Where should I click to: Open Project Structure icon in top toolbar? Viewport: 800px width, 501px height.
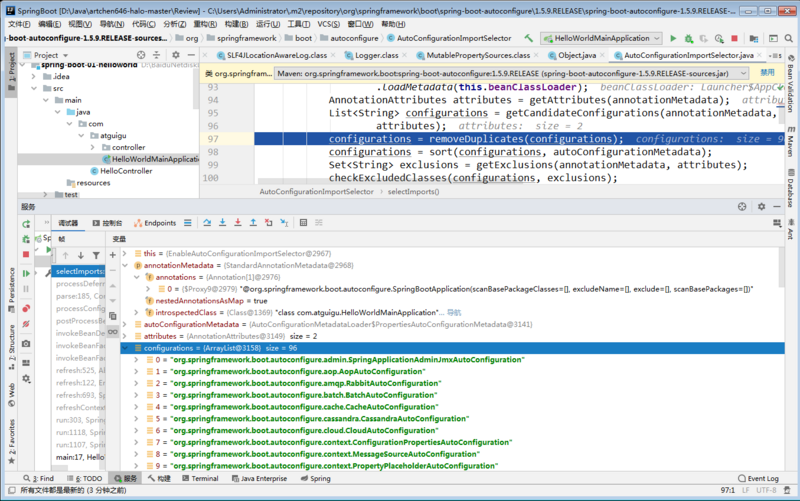(754, 38)
